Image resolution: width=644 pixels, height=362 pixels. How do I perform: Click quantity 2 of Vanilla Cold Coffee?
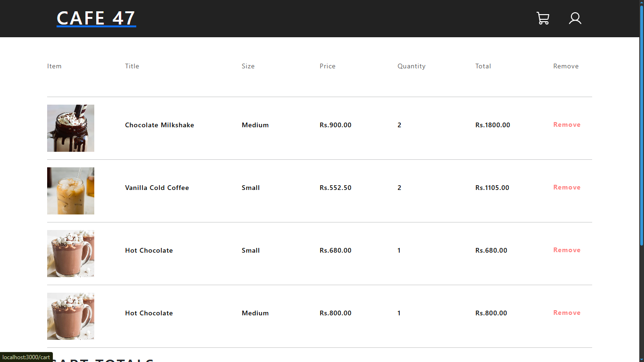399,188
